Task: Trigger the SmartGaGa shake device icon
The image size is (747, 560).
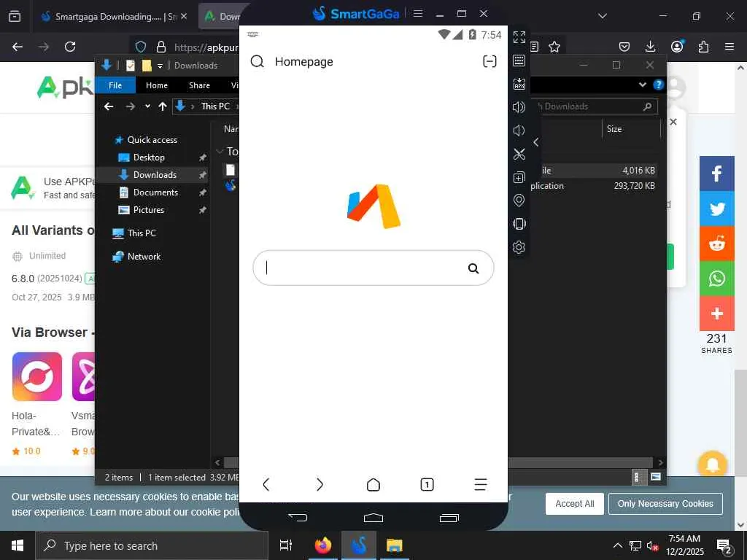Action: [x=519, y=224]
